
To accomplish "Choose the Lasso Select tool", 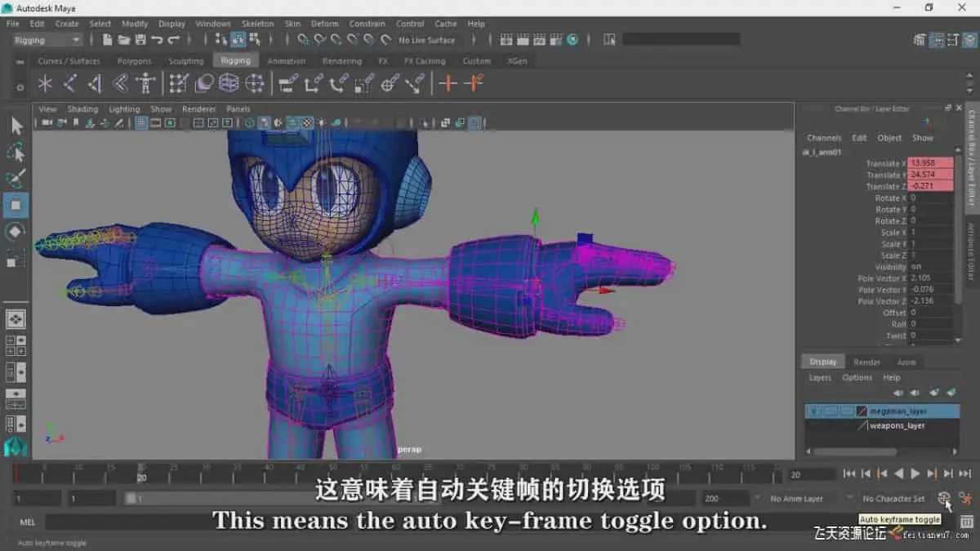I will tap(16, 153).
